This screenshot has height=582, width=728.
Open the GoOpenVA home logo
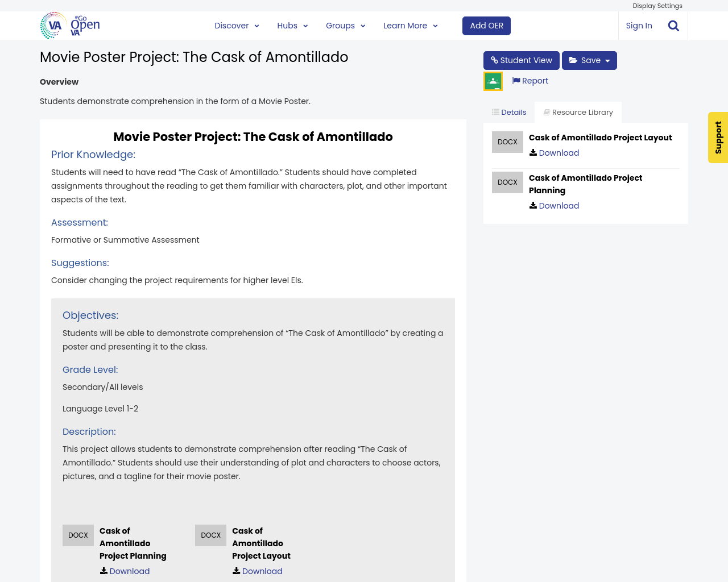(68, 25)
